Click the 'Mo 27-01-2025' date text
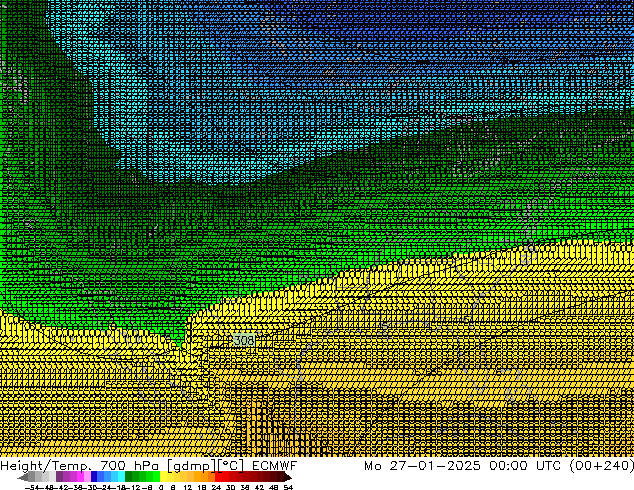The image size is (634, 490). pyautogui.click(x=422, y=466)
